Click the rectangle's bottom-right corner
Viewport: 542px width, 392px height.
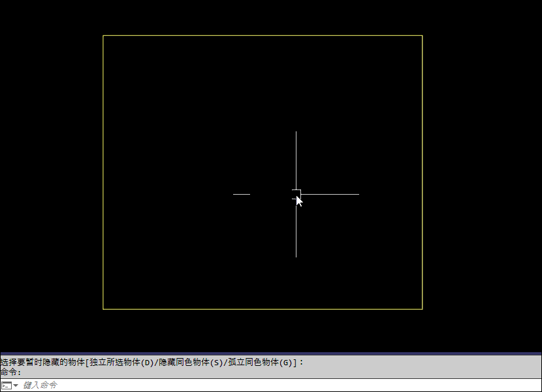click(x=422, y=309)
